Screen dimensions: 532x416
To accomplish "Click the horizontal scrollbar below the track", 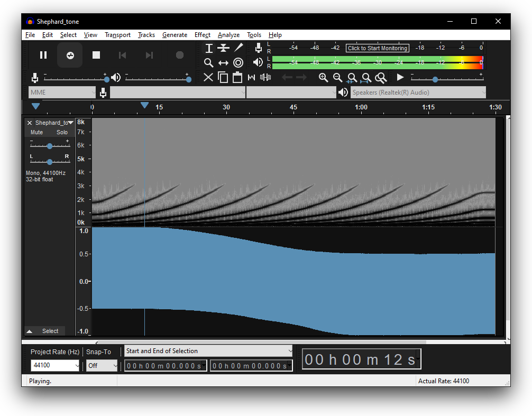I will [x=261, y=343].
